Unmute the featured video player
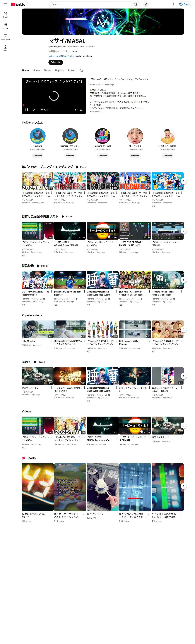The width and height of the screenshot is (195, 644). [34, 110]
